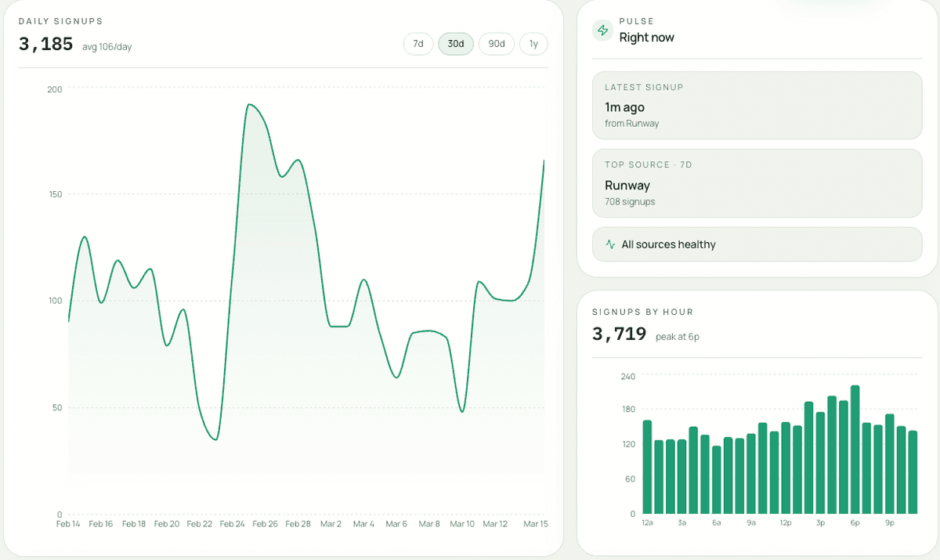Click the heartbeat icon beside All sources healthy
The image size is (940, 560).
click(x=610, y=244)
